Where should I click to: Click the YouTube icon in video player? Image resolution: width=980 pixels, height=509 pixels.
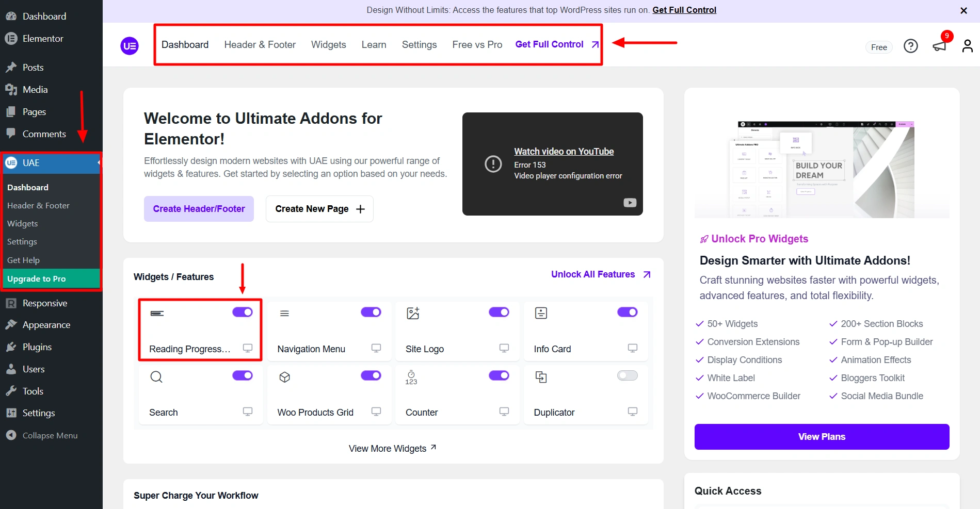point(630,203)
